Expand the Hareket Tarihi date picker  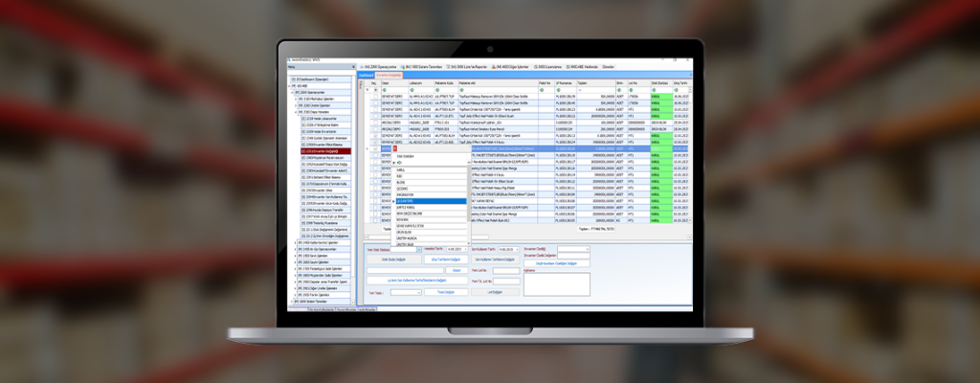466,249
